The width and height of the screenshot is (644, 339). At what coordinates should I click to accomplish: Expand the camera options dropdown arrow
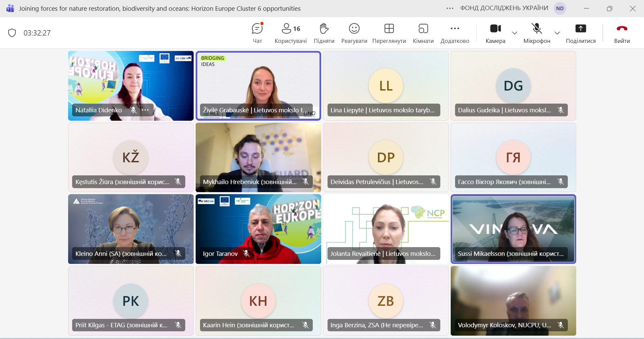[514, 33]
